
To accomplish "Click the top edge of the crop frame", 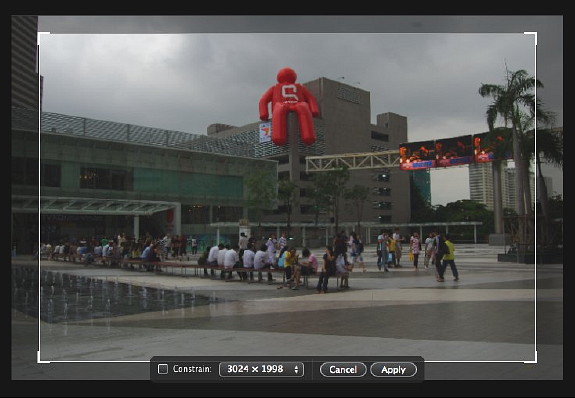I will [x=287, y=33].
